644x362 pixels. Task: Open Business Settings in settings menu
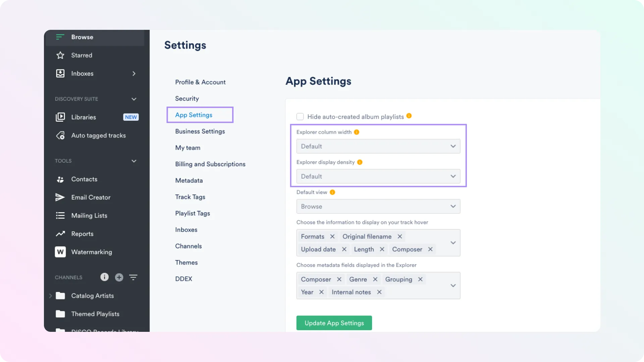(x=200, y=131)
